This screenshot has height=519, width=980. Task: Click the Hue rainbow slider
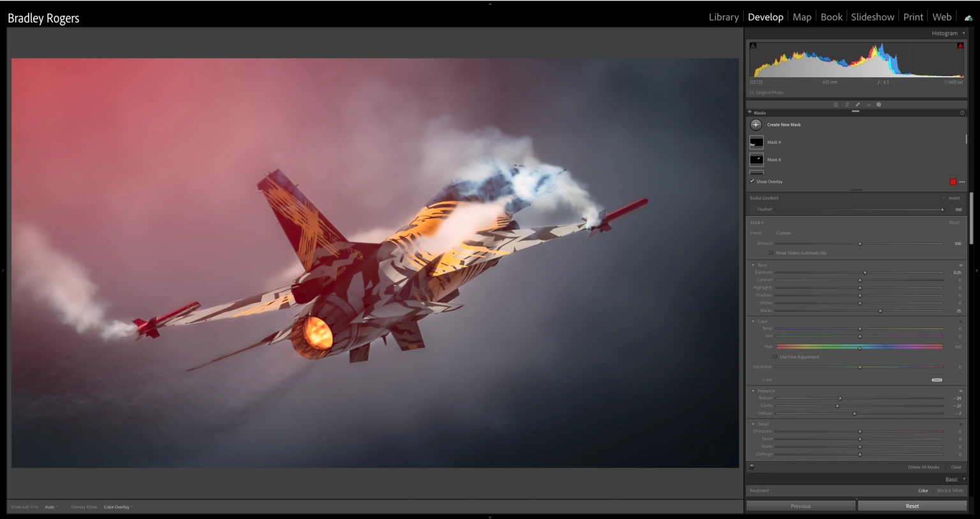point(859,347)
